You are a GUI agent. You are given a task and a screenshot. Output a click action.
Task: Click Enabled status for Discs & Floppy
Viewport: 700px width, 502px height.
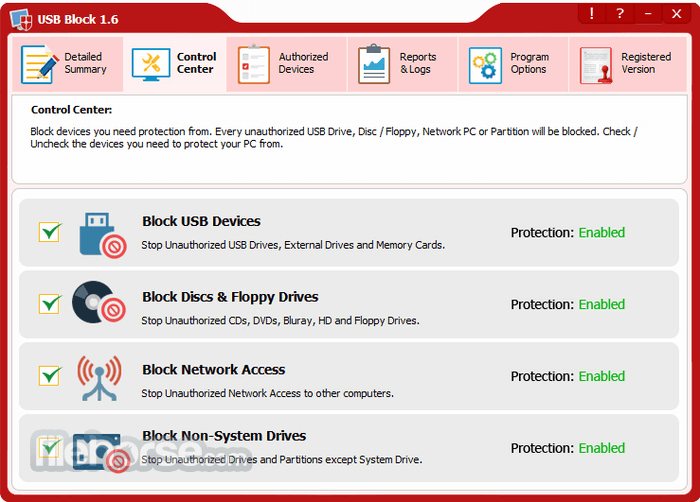(601, 305)
